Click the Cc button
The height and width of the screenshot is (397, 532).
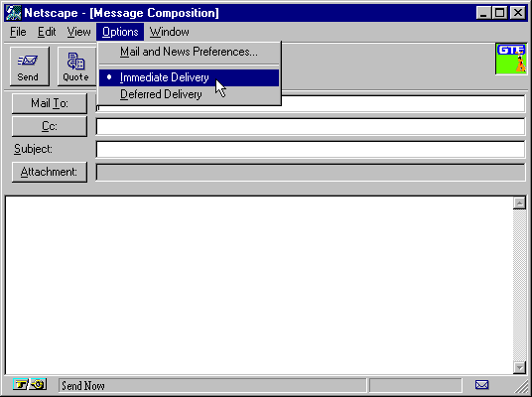tap(50, 126)
